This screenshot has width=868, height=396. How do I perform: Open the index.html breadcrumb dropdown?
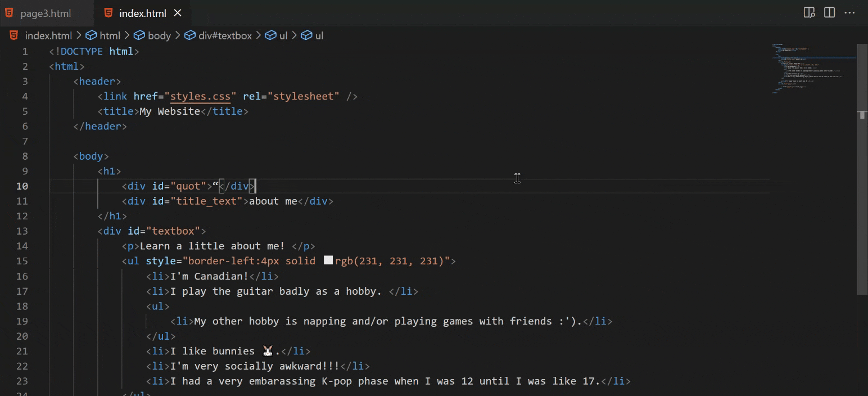pyautogui.click(x=49, y=35)
